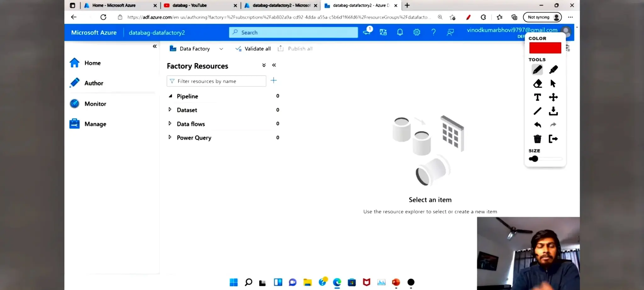The image size is (644, 290).
Task: Add a new resource with plus icon
Action: coord(274,81)
